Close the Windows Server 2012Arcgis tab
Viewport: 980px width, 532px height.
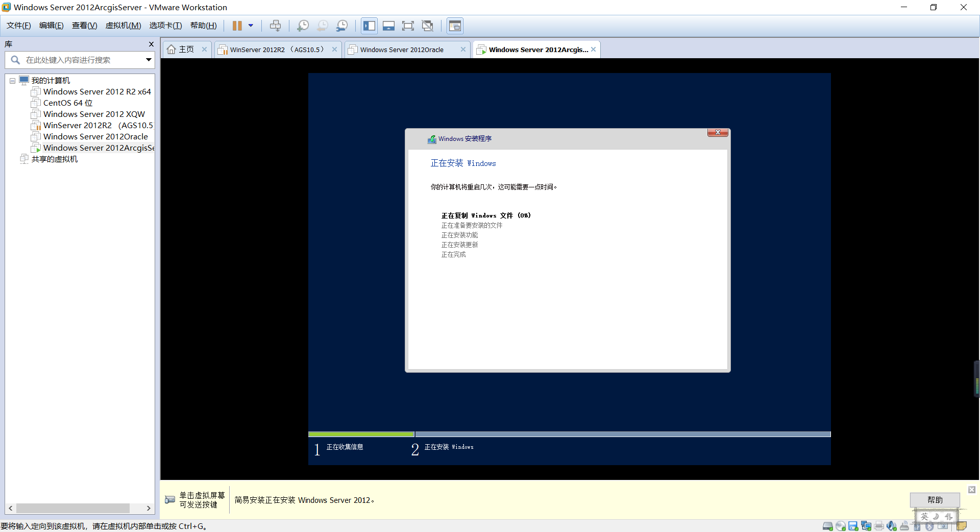(594, 50)
